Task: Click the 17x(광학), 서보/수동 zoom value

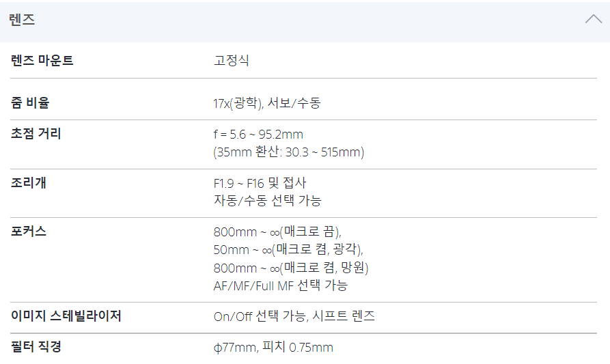Action: point(266,104)
